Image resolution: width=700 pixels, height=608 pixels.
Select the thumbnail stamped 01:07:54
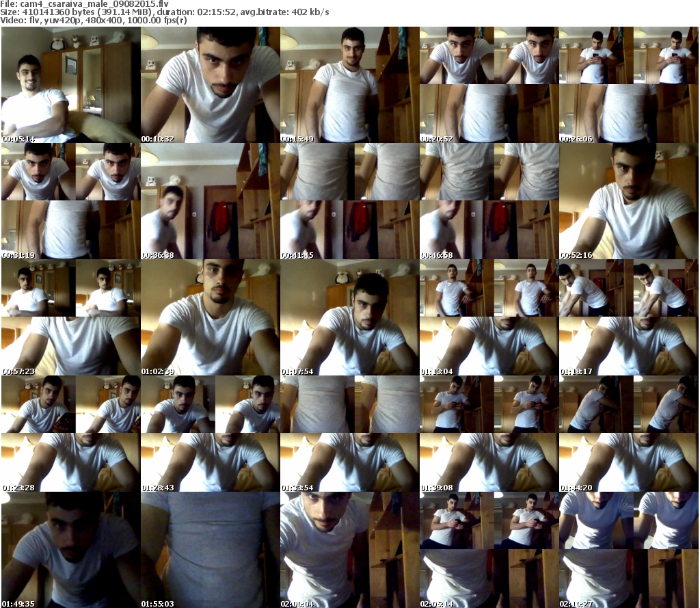[x=350, y=317]
